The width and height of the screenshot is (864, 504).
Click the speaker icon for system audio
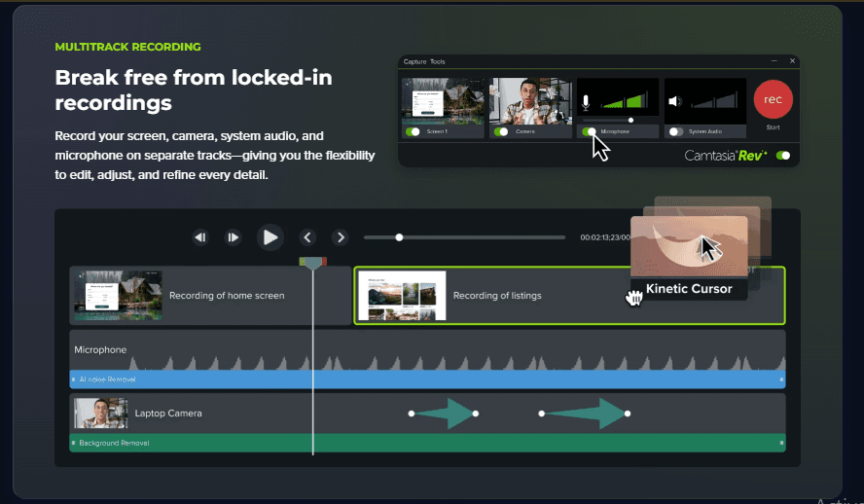pos(674,101)
